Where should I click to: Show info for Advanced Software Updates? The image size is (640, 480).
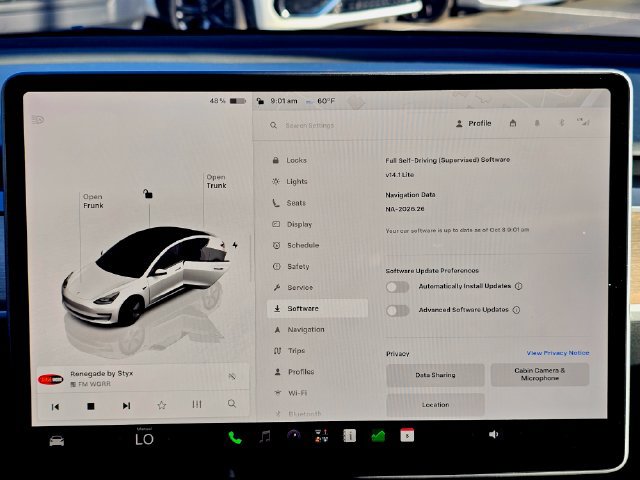[516, 310]
